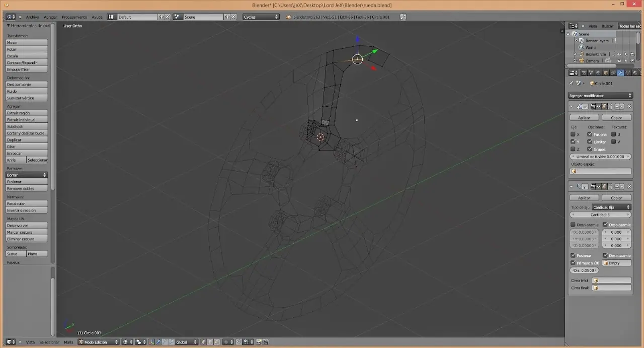The width and height of the screenshot is (644, 348).
Task: Click the OpenGL render image icon
Action: [259, 342]
